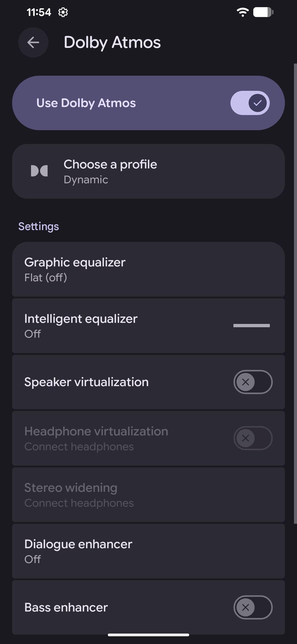
Task: Turn off Use Dolby Atmos switch
Action: [250, 103]
